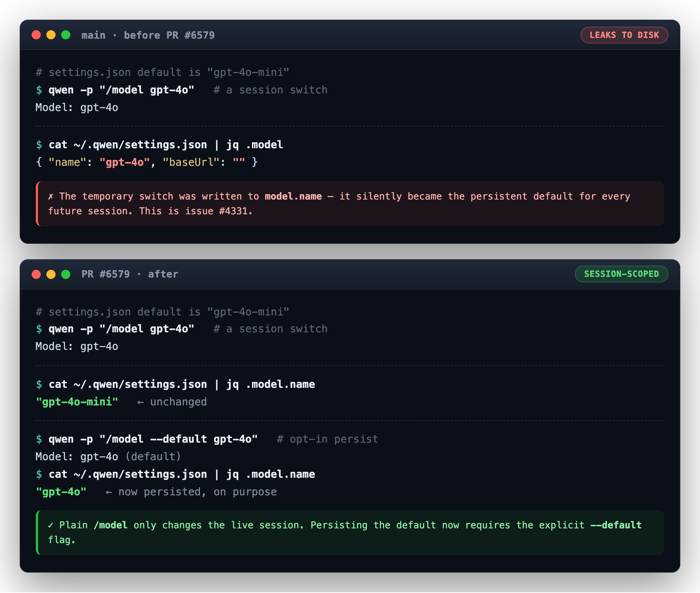
Task: Click the "Model: gpt-4o (default)" output line
Action: point(108,457)
